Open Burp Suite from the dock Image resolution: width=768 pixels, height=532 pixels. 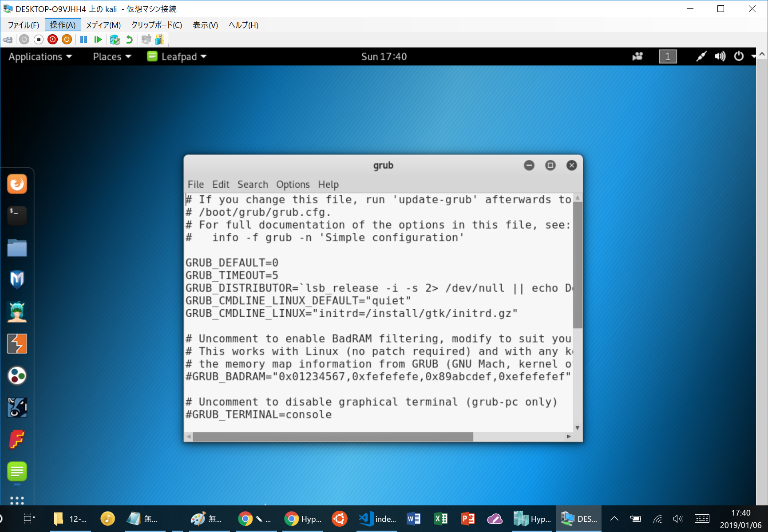(x=17, y=344)
